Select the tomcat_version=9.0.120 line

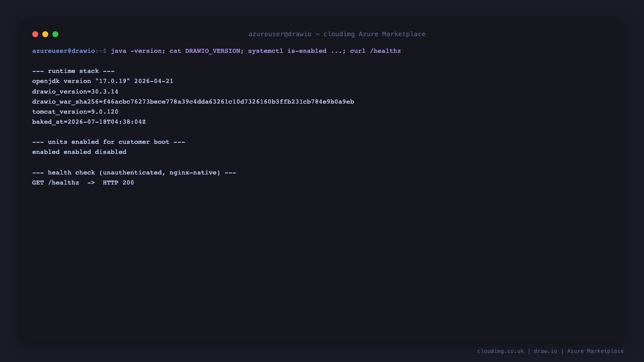[x=75, y=112]
